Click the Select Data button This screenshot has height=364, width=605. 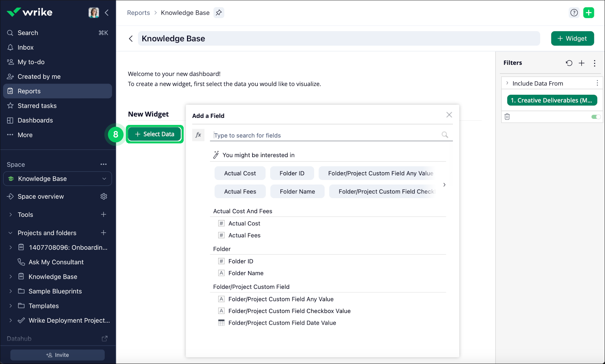[x=155, y=134]
